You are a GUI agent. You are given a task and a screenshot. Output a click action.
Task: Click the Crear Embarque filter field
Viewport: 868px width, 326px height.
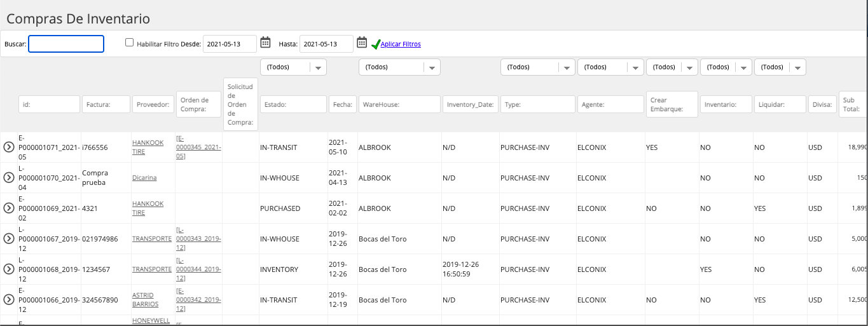coord(672,104)
